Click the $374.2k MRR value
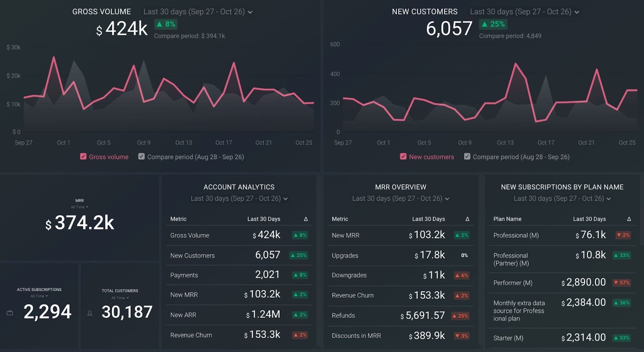This screenshot has width=644, height=352. point(80,223)
